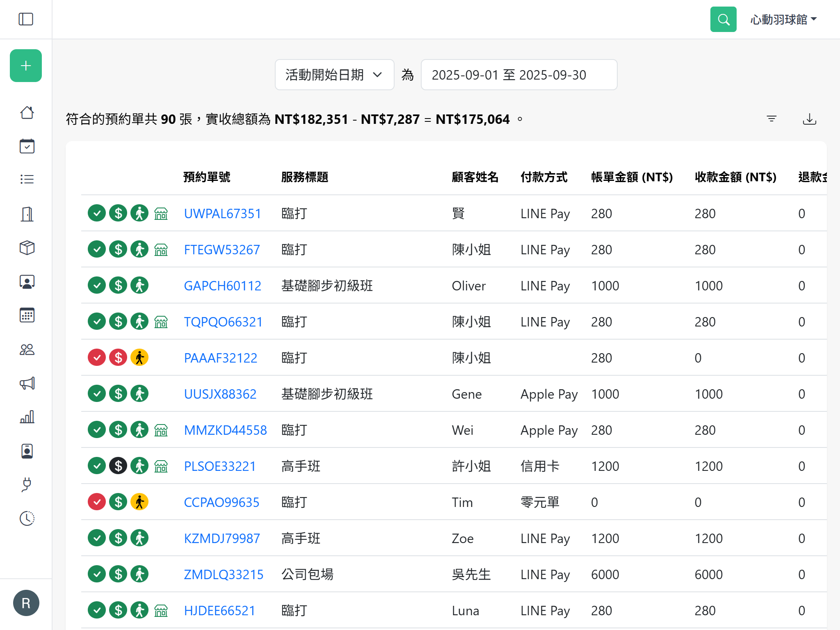Click red dollar icon for PAAAF32122
The image size is (840, 630).
tap(118, 358)
